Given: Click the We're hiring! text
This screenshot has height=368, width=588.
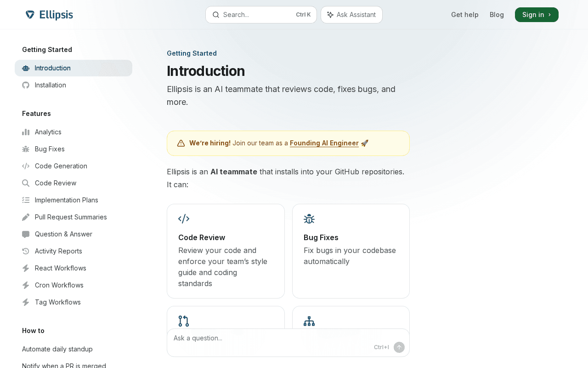Looking at the screenshot, I should coord(210,143).
